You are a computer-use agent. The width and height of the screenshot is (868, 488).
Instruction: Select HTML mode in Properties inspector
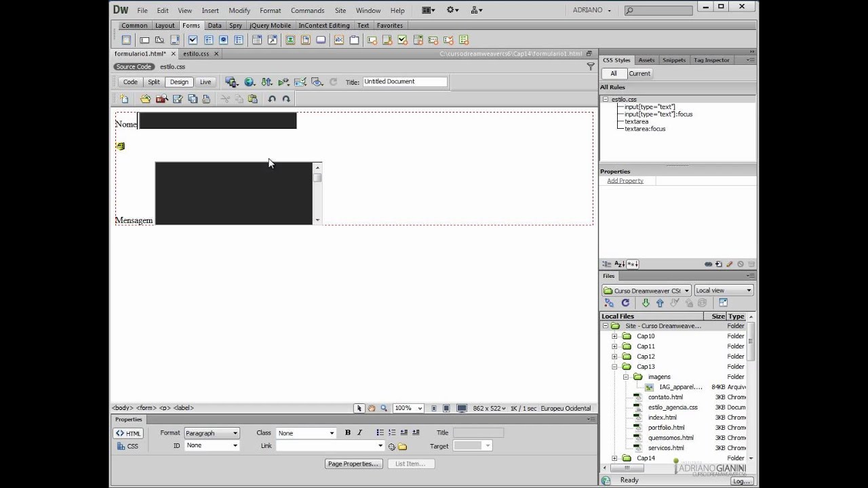(128, 434)
